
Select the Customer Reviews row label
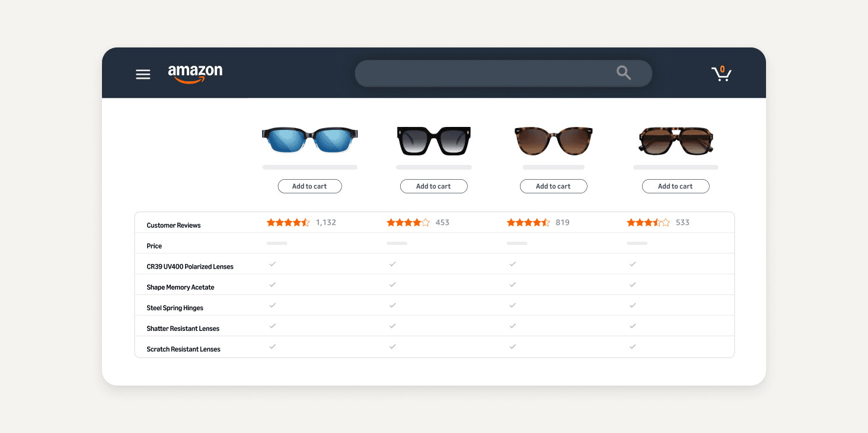[174, 225]
